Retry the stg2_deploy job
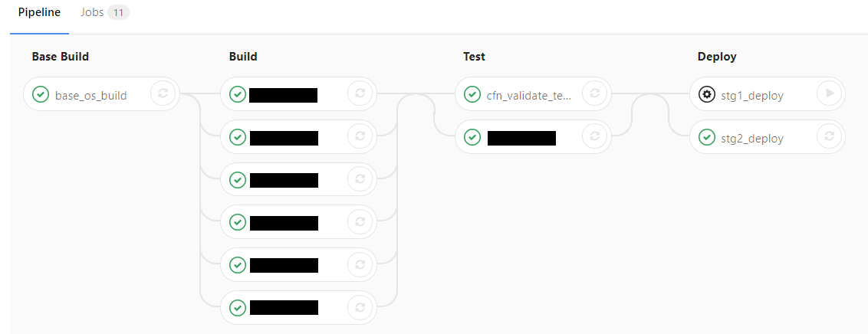 click(829, 138)
